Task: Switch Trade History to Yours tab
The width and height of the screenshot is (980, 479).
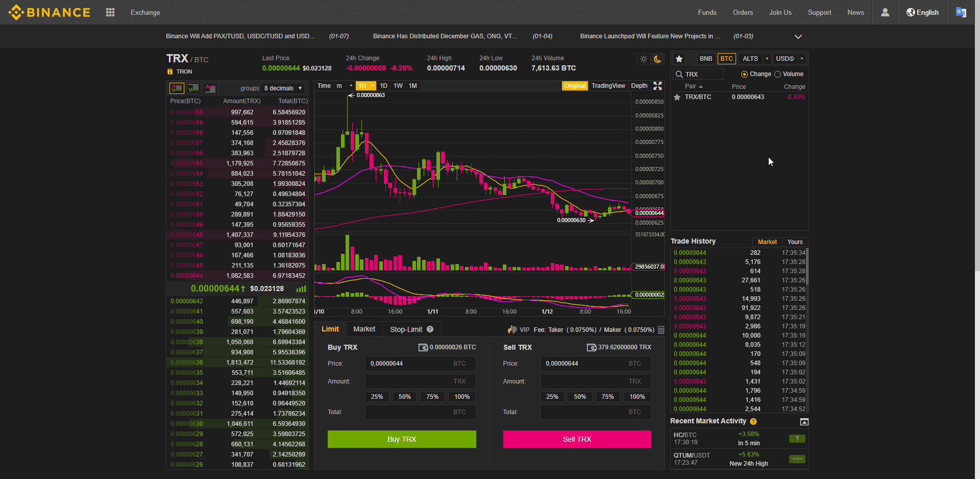Action: point(795,242)
